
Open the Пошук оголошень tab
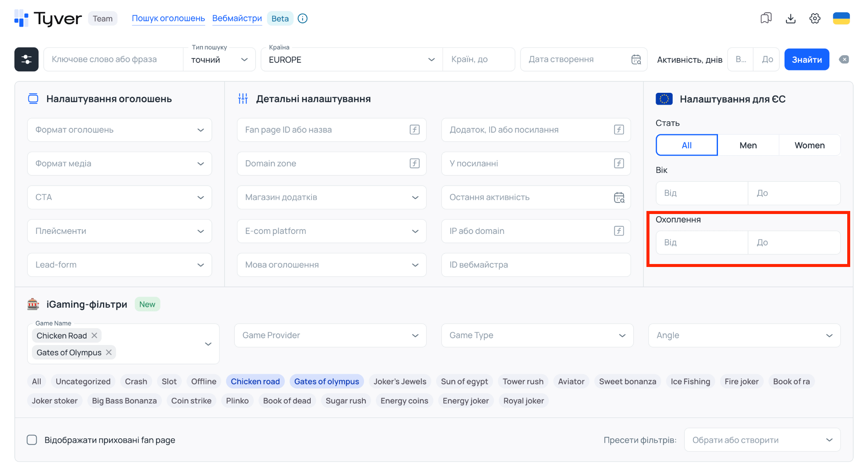(x=168, y=18)
